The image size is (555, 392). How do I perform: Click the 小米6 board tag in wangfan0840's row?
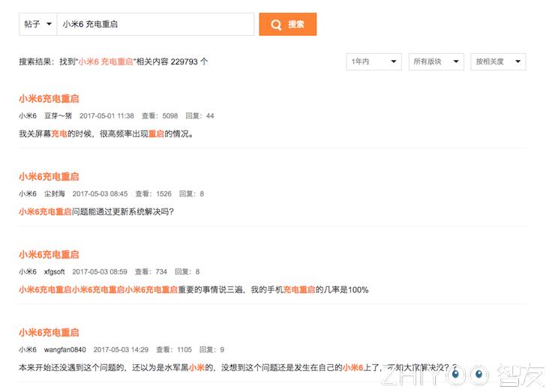(28, 349)
